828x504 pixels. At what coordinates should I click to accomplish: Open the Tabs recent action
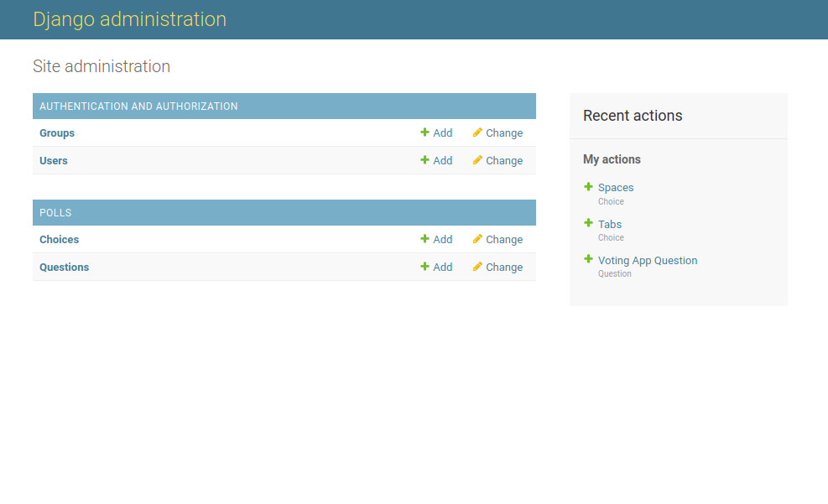point(610,224)
